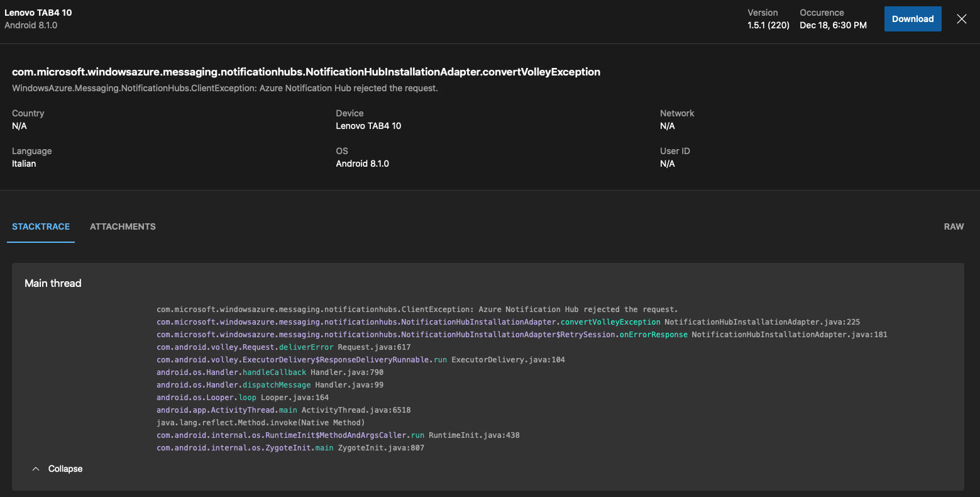
Task: Click the main frame in ActivityThread
Action: 288,410
